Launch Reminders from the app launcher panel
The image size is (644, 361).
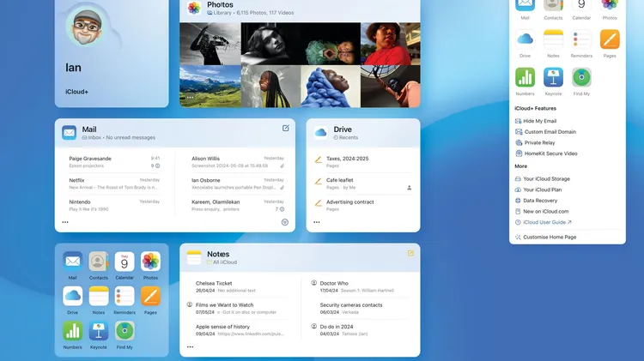pos(581,39)
